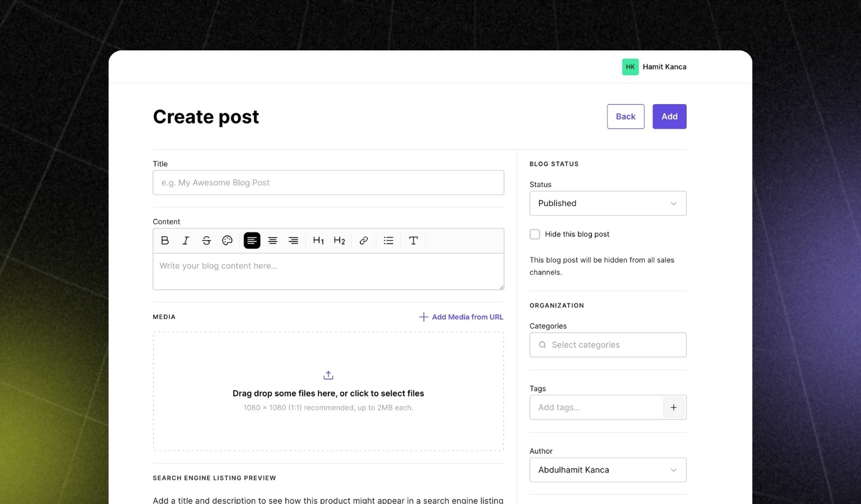Image resolution: width=861 pixels, height=504 pixels.
Task: Toggle strikethrough text formatting
Action: 206,241
